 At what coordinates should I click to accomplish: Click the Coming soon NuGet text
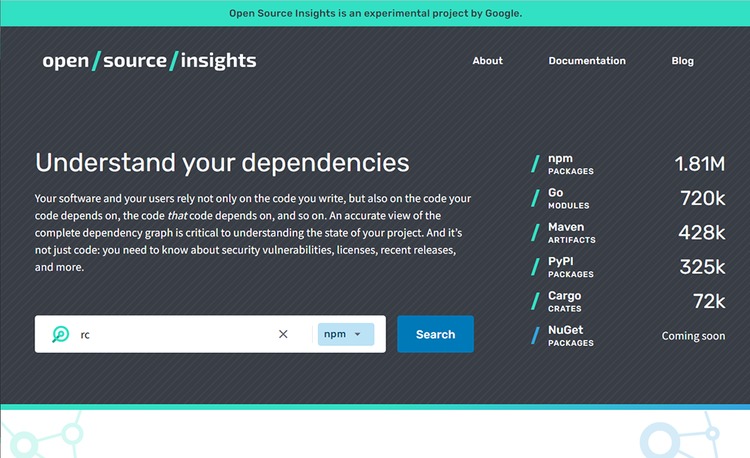tap(693, 336)
